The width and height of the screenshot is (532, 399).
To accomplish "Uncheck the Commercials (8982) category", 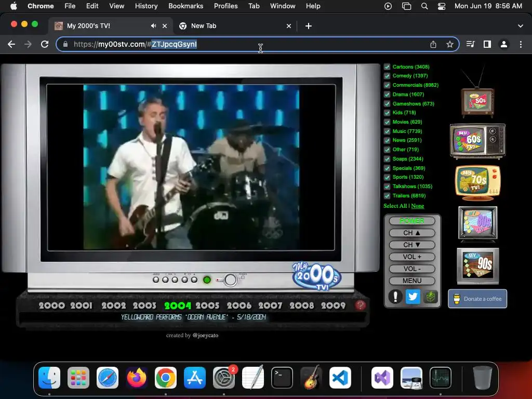I will pos(387,85).
